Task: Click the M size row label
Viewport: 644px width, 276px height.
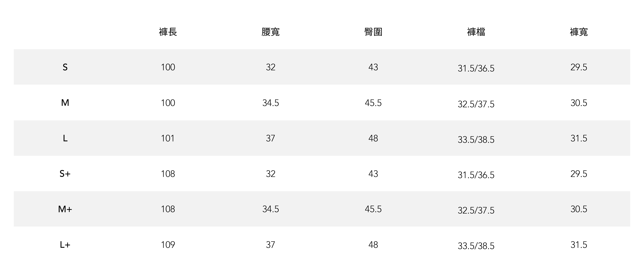Action: (x=65, y=103)
